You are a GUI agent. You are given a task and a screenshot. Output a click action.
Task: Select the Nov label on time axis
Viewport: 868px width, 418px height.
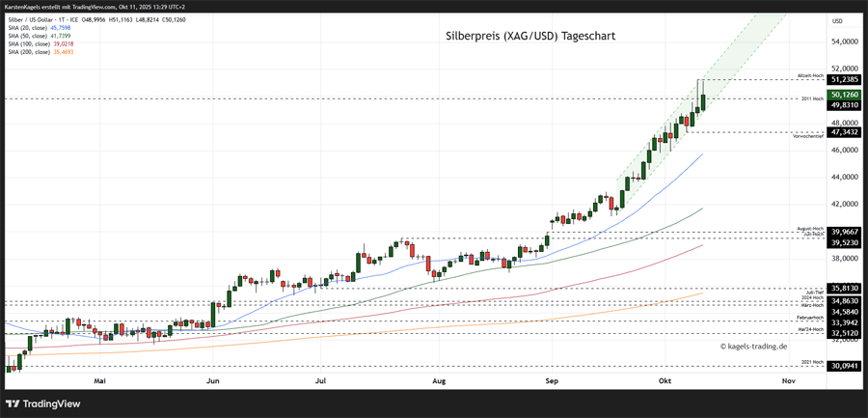tap(788, 381)
